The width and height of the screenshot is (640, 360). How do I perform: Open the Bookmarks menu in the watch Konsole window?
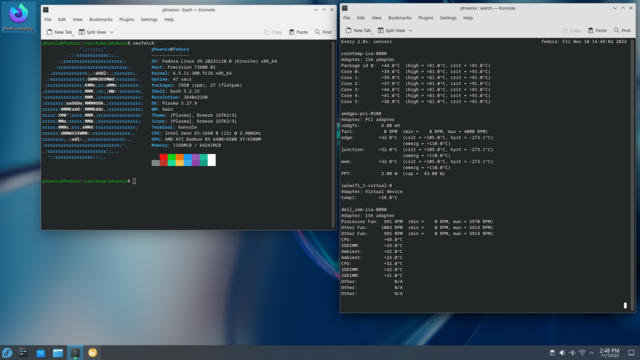point(400,18)
